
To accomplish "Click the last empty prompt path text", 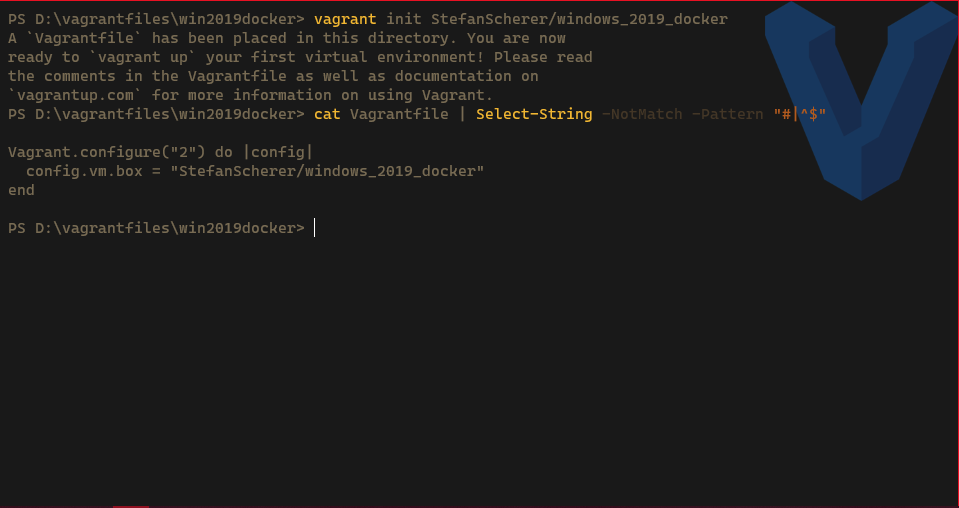I will point(156,228).
